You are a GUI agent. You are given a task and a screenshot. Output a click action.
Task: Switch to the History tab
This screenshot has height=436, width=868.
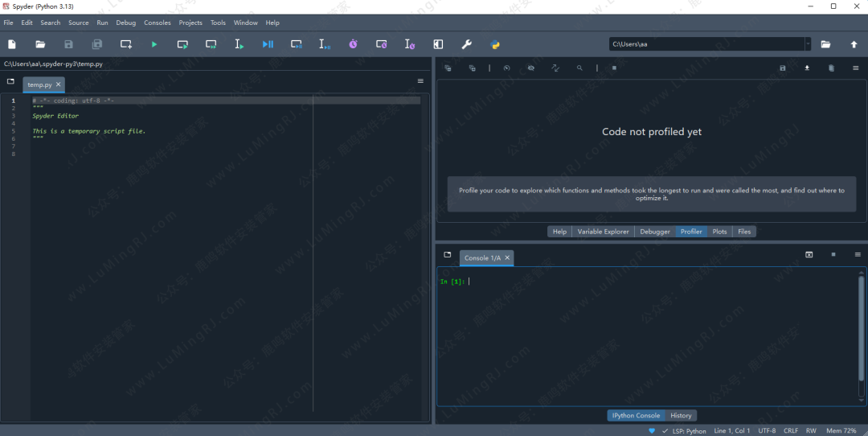681,416
